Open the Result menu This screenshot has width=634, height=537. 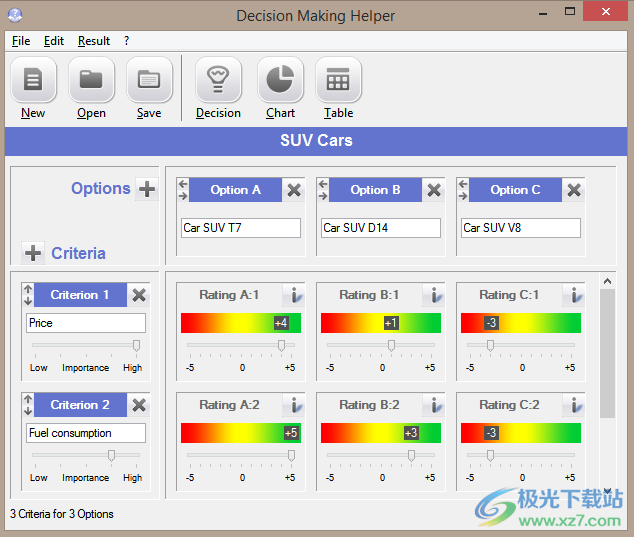(x=94, y=41)
